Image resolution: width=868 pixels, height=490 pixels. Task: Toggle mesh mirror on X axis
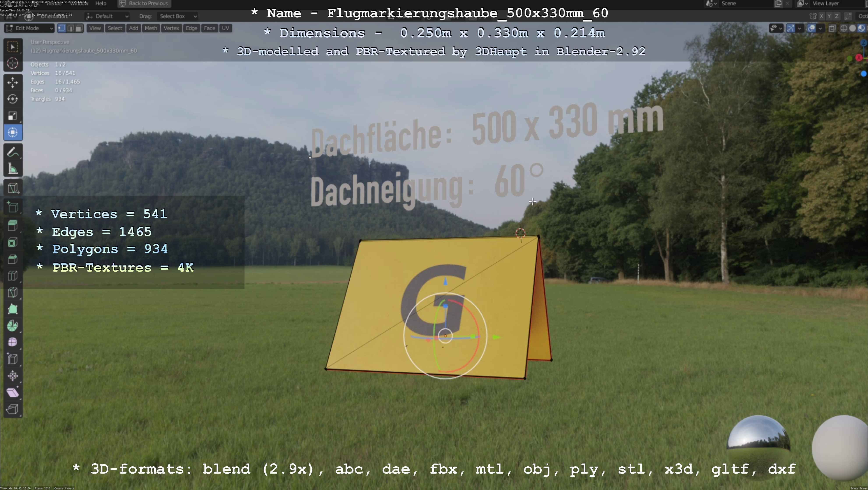[x=822, y=16]
